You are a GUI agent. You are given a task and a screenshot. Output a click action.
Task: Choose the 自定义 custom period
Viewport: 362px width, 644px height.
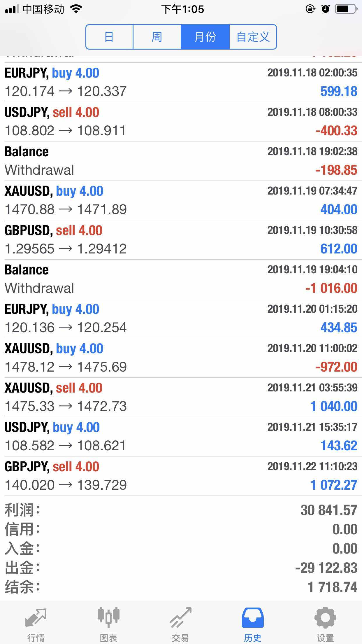[x=253, y=37]
